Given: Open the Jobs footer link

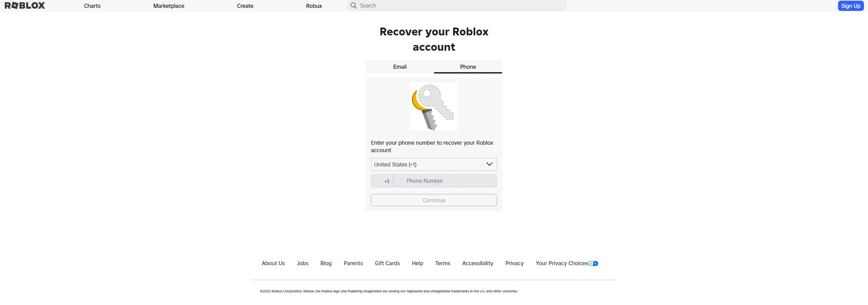Looking at the screenshot, I should coord(303,263).
